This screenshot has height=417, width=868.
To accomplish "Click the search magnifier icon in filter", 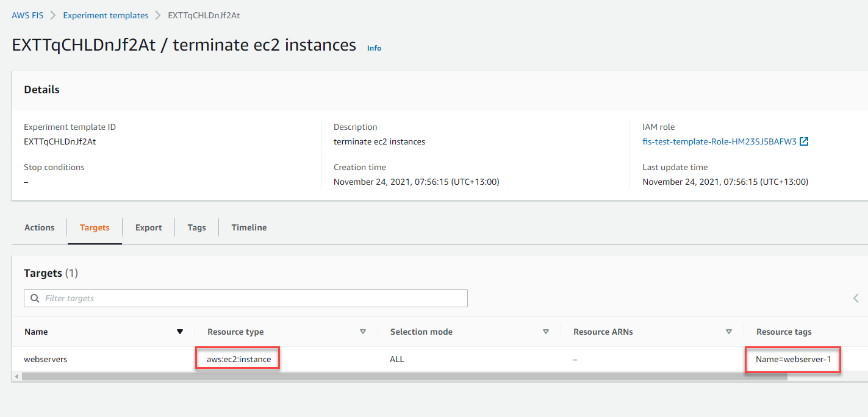I will 34,298.
